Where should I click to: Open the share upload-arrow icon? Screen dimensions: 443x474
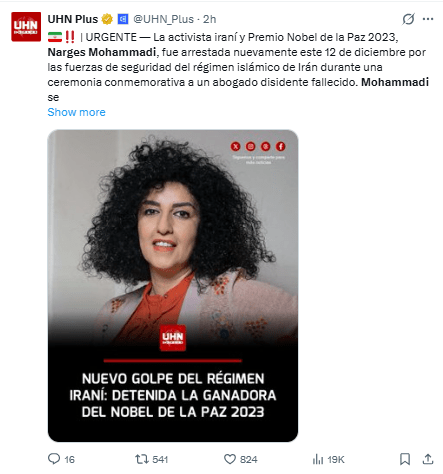pyautogui.click(x=428, y=459)
